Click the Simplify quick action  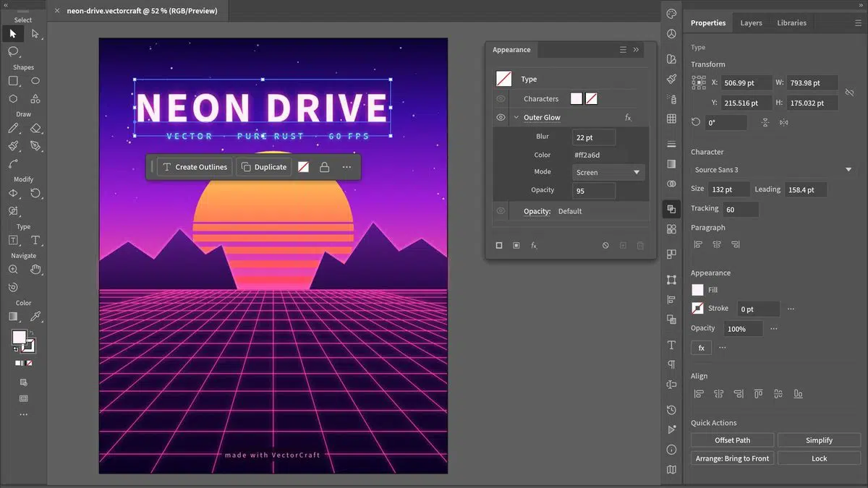[819, 440]
